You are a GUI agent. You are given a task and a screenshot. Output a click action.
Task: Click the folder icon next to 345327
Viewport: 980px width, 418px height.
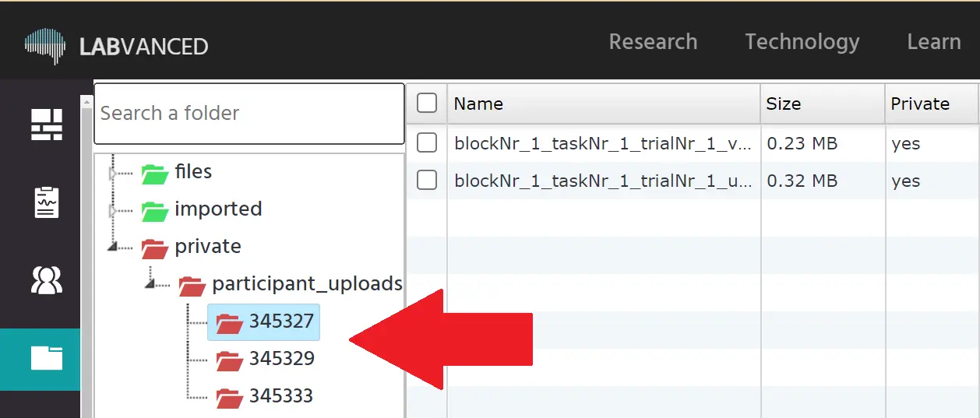pos(230,322)
